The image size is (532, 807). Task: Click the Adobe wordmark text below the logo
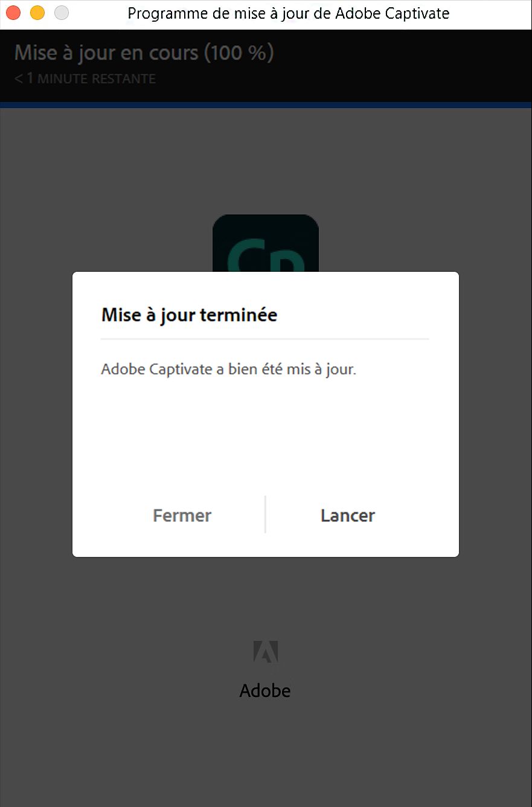tap(265, 690)
